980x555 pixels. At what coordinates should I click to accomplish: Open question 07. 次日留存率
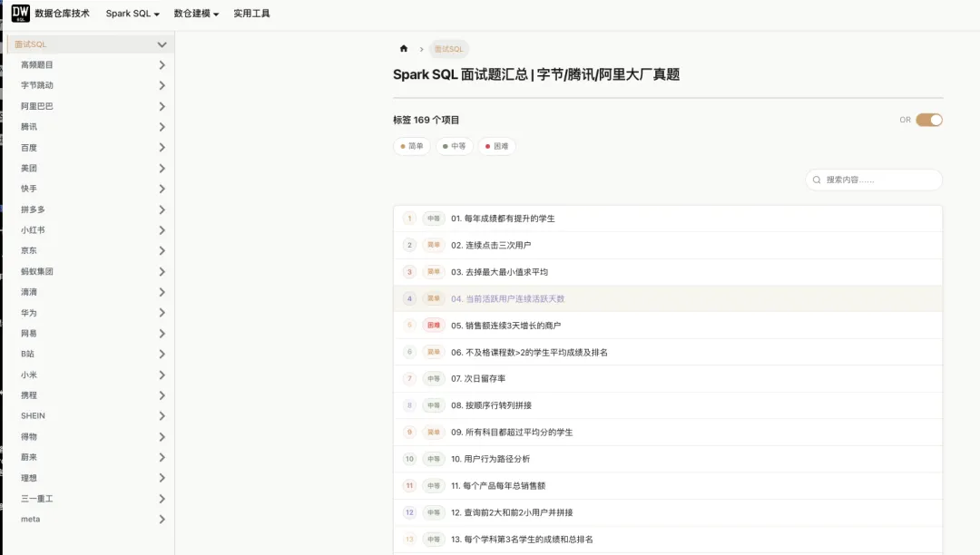(x=668, y=378)
